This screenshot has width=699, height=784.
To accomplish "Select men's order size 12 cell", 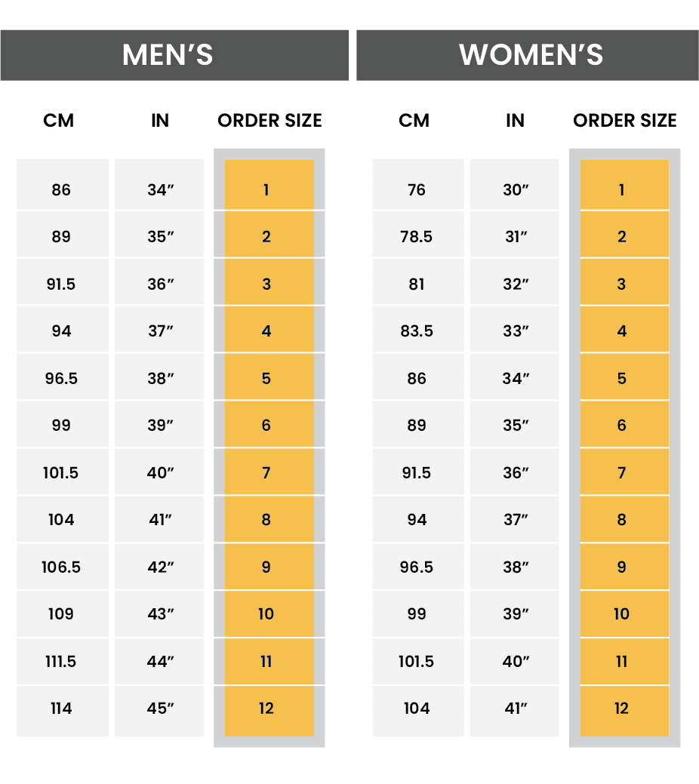I will click(269, 711).
